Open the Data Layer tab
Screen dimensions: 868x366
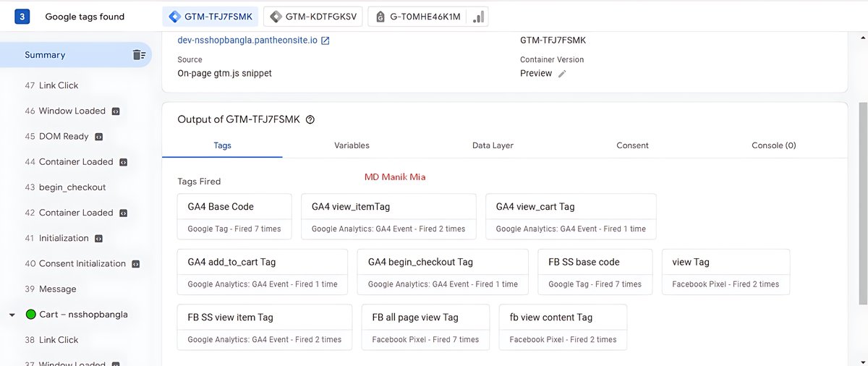pyautogui.click(x=493, y=145)
